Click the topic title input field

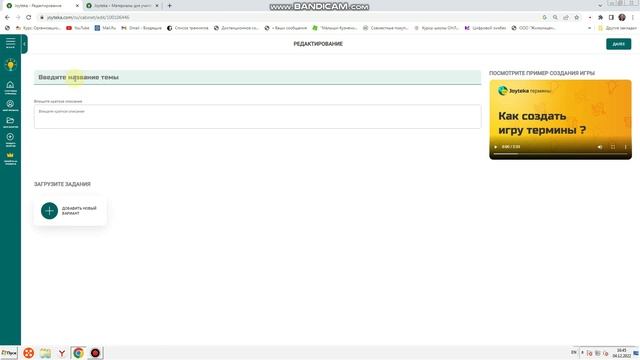point(258,77)
